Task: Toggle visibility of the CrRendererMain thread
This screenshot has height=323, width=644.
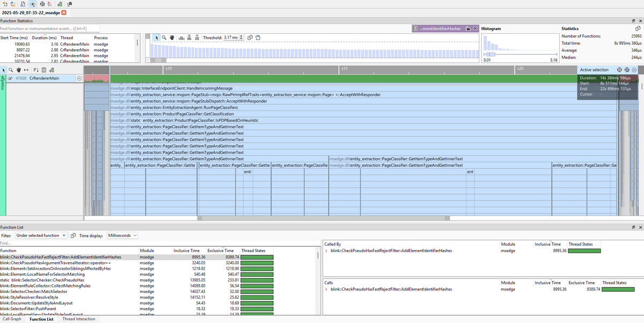Action: (10, 78)
